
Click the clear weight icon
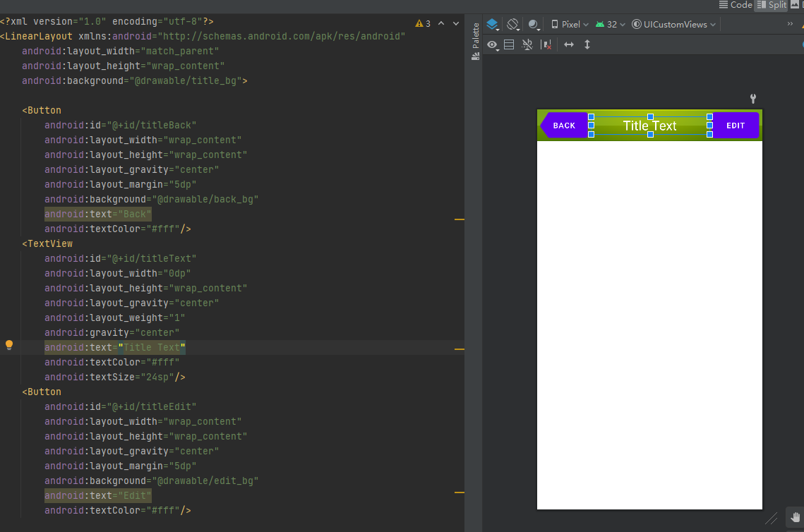546,45
